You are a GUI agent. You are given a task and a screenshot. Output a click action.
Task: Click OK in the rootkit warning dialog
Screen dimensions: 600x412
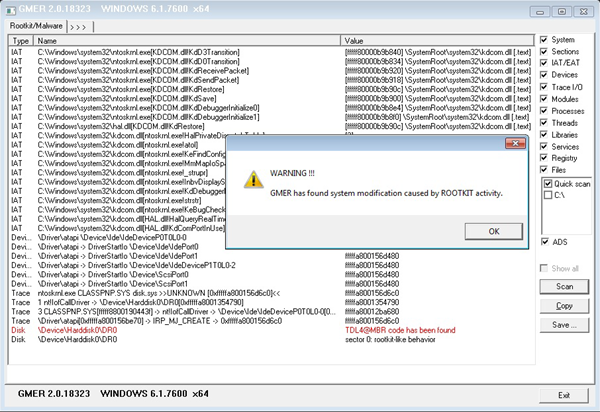[x=494, y=231]
